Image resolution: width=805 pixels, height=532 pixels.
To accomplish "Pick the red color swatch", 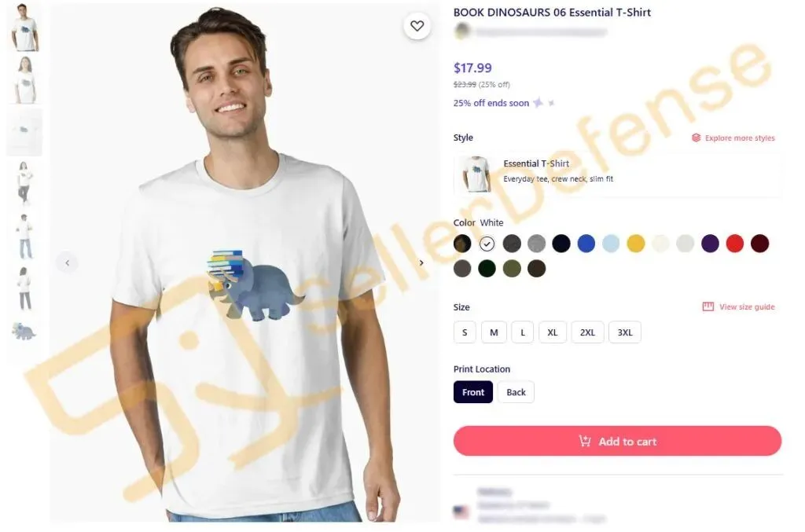I will click(735, 244).
